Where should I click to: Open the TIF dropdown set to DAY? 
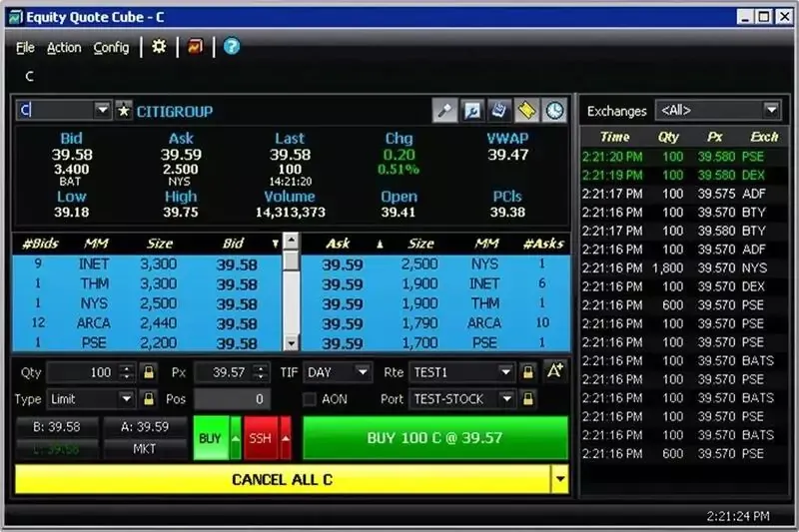338,372
